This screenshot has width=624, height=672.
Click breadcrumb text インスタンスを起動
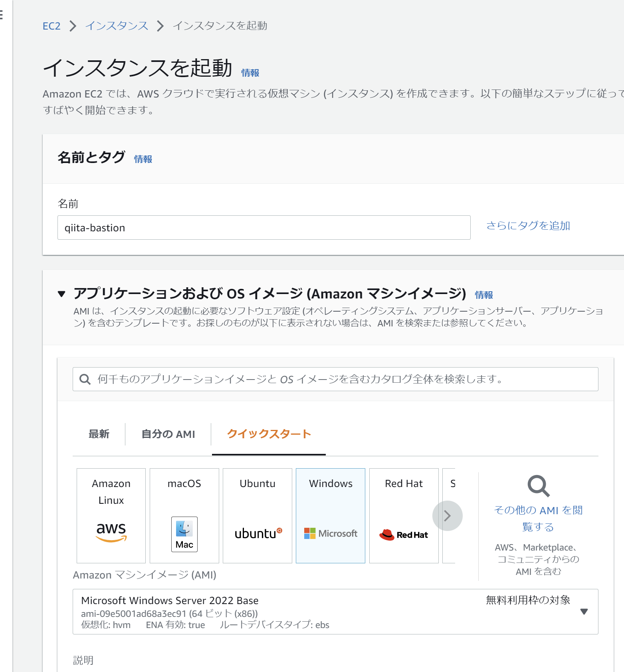(220, 26)
